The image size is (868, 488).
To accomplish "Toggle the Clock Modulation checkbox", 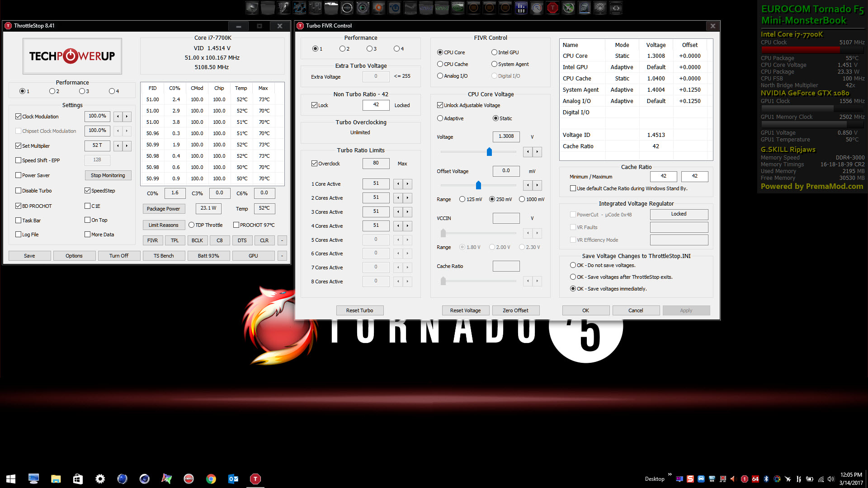I will [18, 117].
